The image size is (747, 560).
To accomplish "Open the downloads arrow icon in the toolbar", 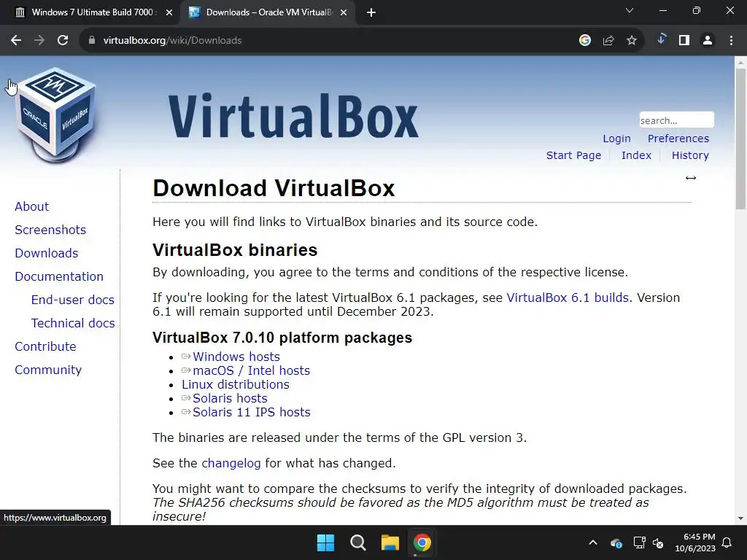I will [x=661, y=40].
